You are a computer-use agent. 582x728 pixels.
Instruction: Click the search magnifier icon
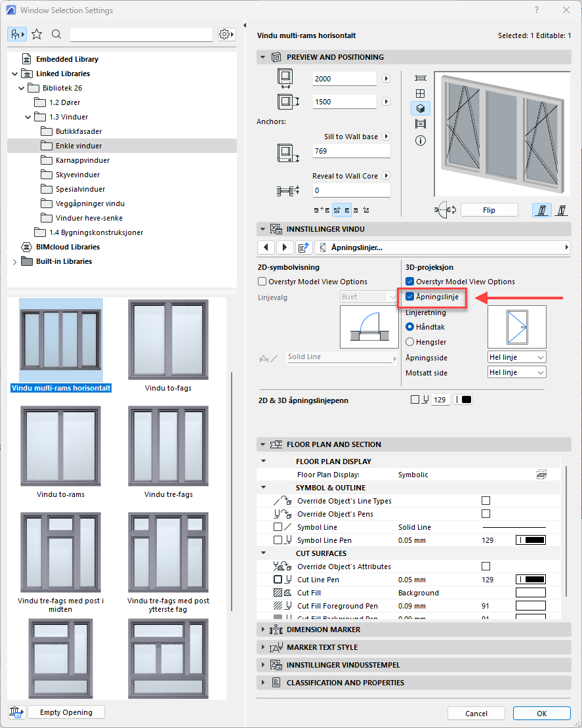(56, 34)
